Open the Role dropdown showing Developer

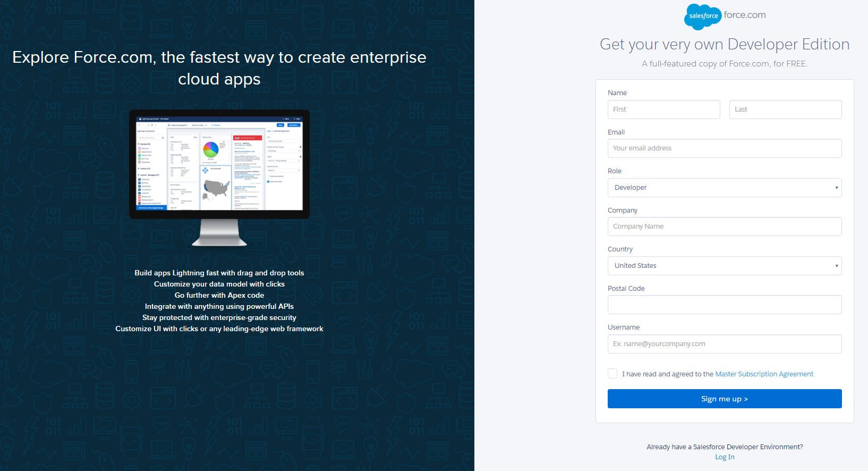[x=725, y=188]
